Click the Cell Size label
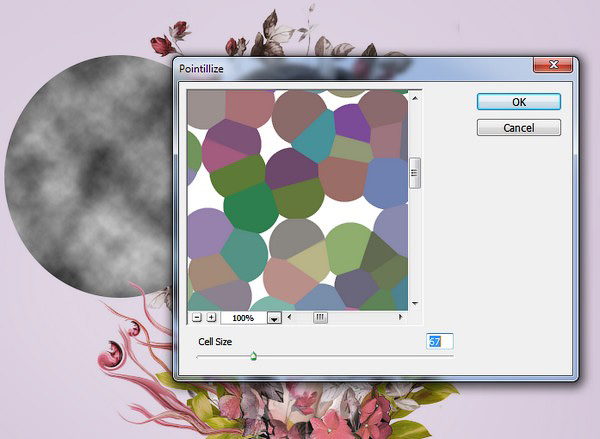Image resolution: width=600 pixels, height=439 pixels. [x=215, y=341]
